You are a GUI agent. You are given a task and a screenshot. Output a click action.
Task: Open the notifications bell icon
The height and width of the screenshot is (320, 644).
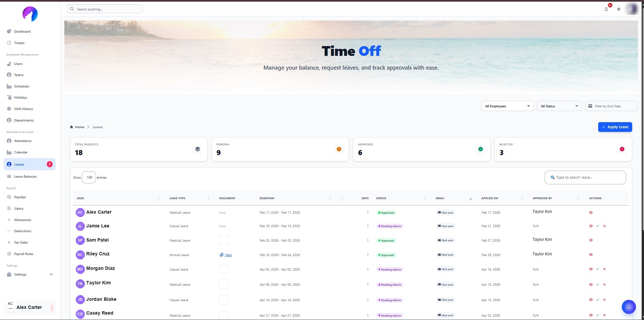click(606, 9)
